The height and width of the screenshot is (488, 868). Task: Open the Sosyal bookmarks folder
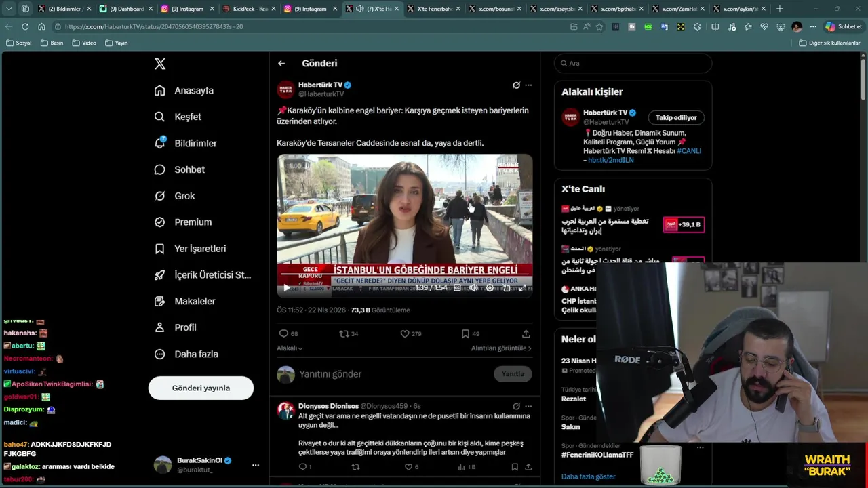click(19, 43)
